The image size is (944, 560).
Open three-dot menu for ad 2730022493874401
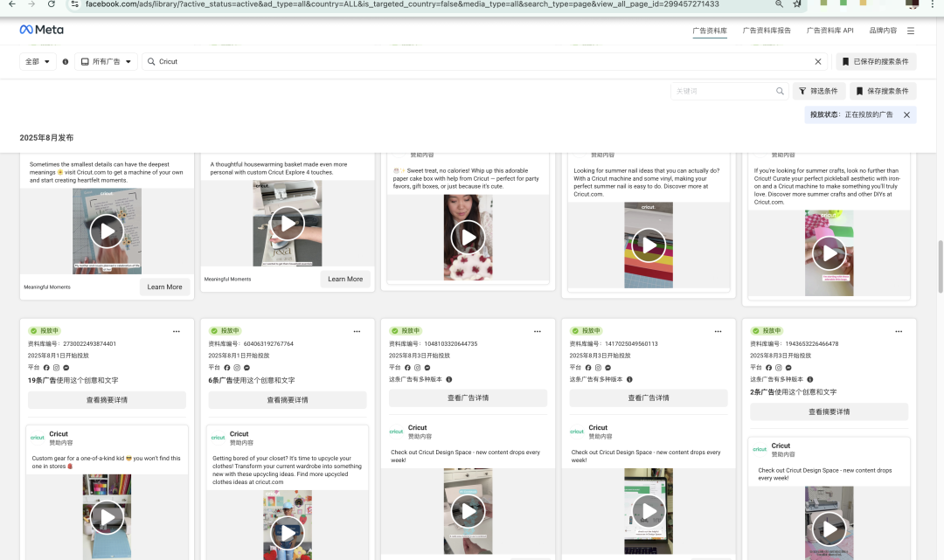[x=177, y=331]
